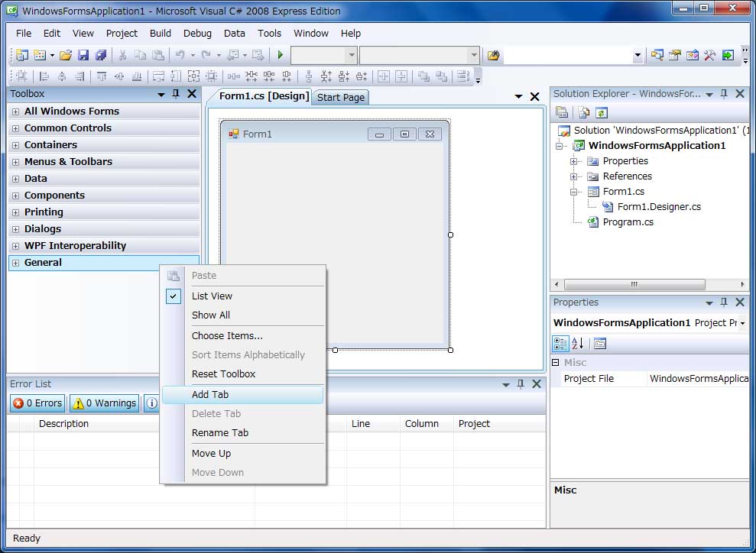Expand the Common Controls toolbox group

point(15,128)
